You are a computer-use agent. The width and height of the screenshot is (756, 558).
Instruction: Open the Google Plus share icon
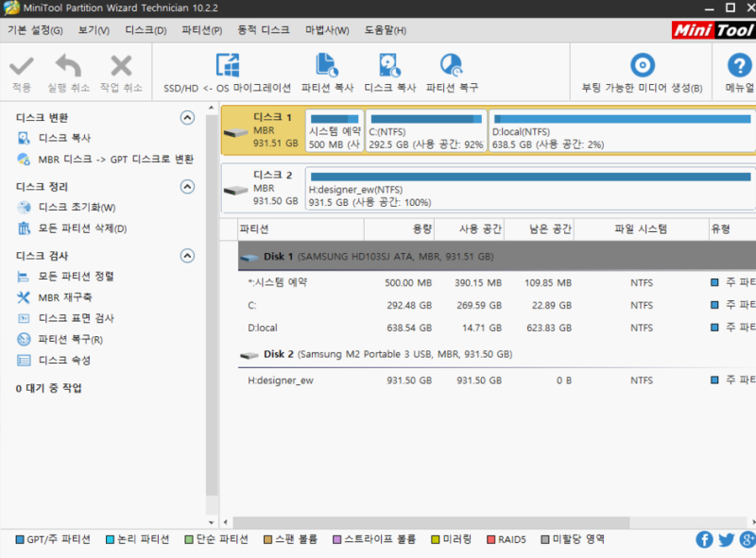coord(747,540)
